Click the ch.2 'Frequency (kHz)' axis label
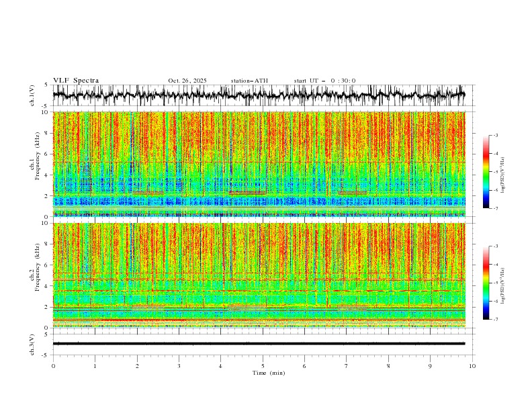532x411 pixels. (x=37, y=267)
